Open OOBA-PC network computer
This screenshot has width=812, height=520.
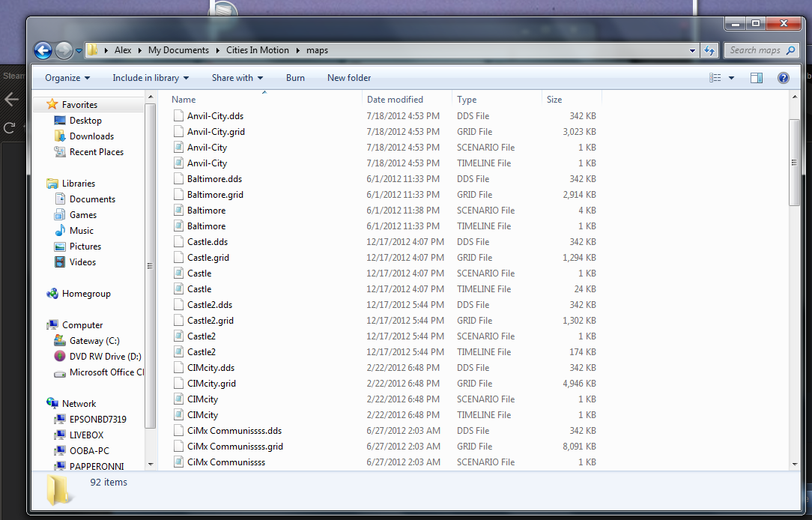[82, 450]
